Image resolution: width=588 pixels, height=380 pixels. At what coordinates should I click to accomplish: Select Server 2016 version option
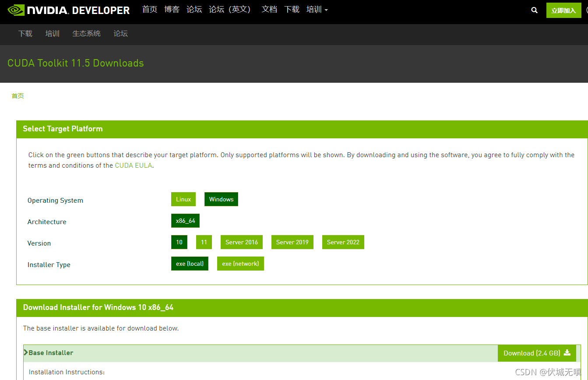[x=241, y=242]
